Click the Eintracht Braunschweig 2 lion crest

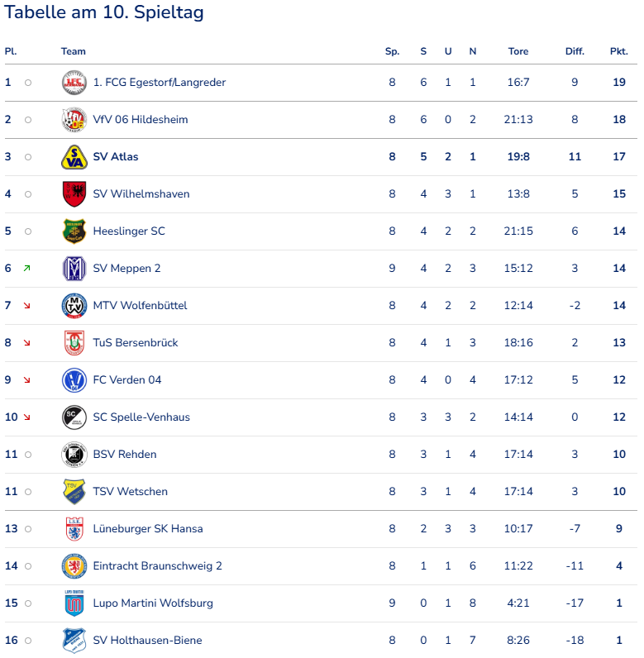(74, 566)
